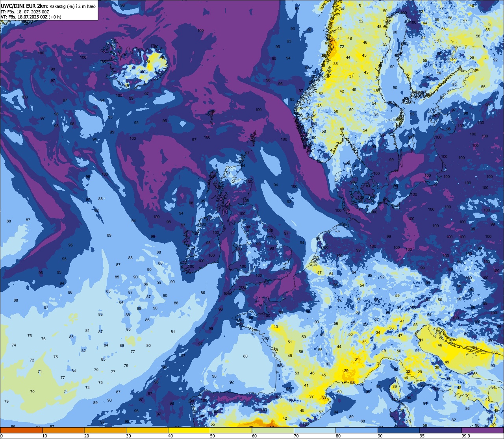Image resolution: width=504 pixels, height=439 pixels.
Task: Click the legend scale label "20"
Action: tap(87, 436)
